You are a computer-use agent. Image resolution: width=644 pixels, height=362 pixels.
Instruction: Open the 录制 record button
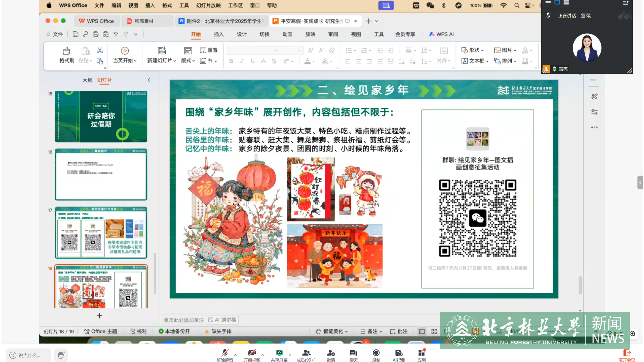(376, 355)
